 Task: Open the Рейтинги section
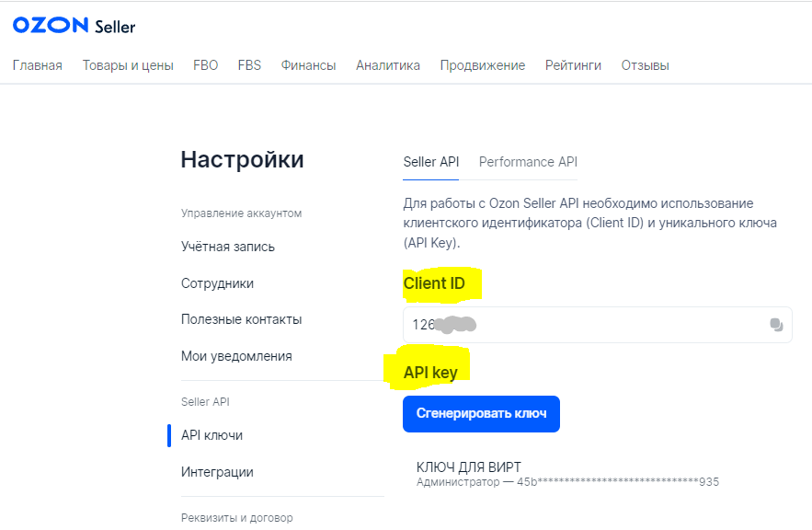pyautogui.click(x=573, y=65)
